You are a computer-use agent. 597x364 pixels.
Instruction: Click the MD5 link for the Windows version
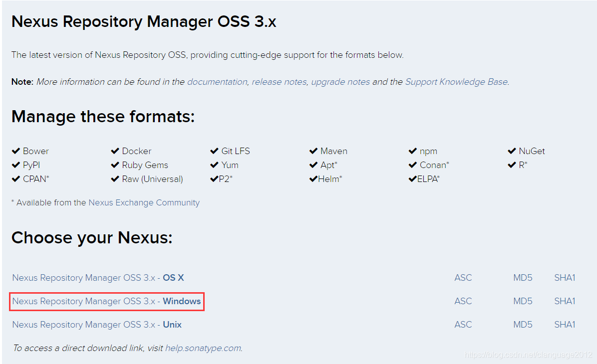tap(523, 301)
